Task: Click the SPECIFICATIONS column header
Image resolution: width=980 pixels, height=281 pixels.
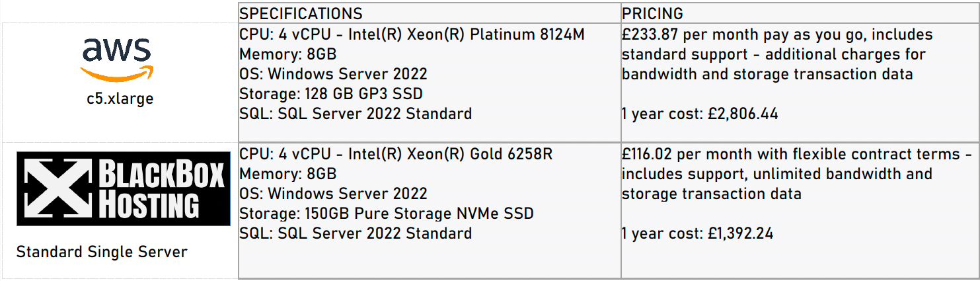Action: click(x=301, y=14)
